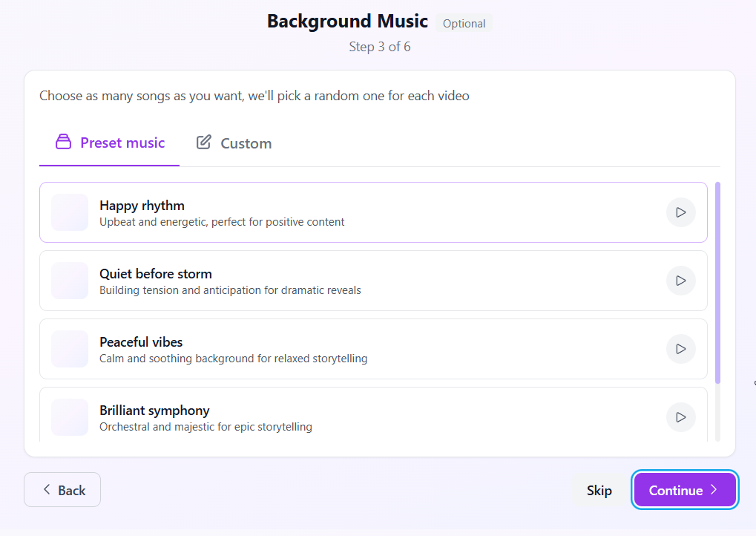Click the purple scrollbar thumb
This screenshot has width=756, height=536.
coord(717,282)
